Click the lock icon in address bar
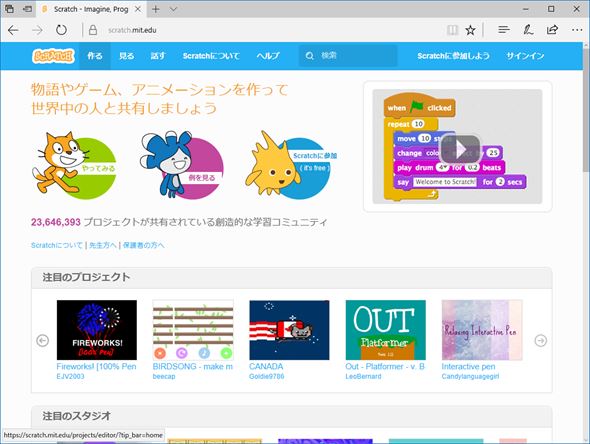The image size is (590, 444). [x=93, y=30]
